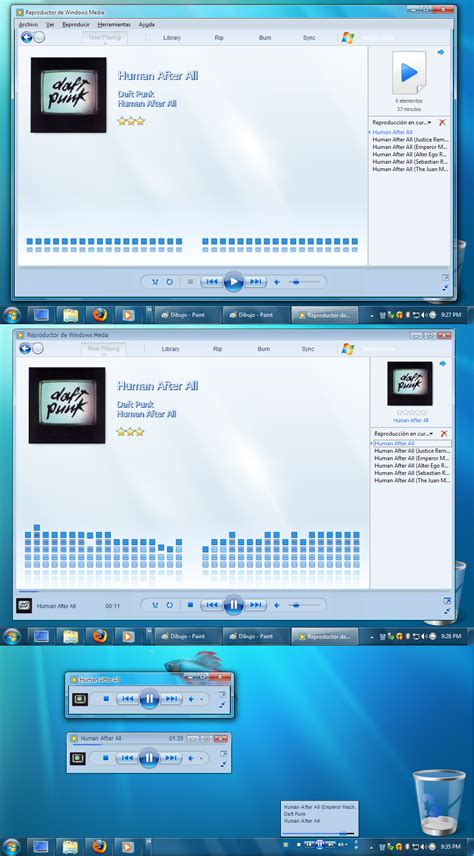
Task: Return to full mode from the mini player showing 01:35
Action: [x=222, y=764]
